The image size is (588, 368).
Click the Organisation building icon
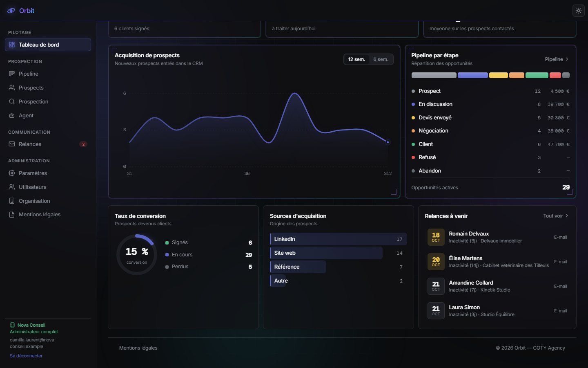12,201
